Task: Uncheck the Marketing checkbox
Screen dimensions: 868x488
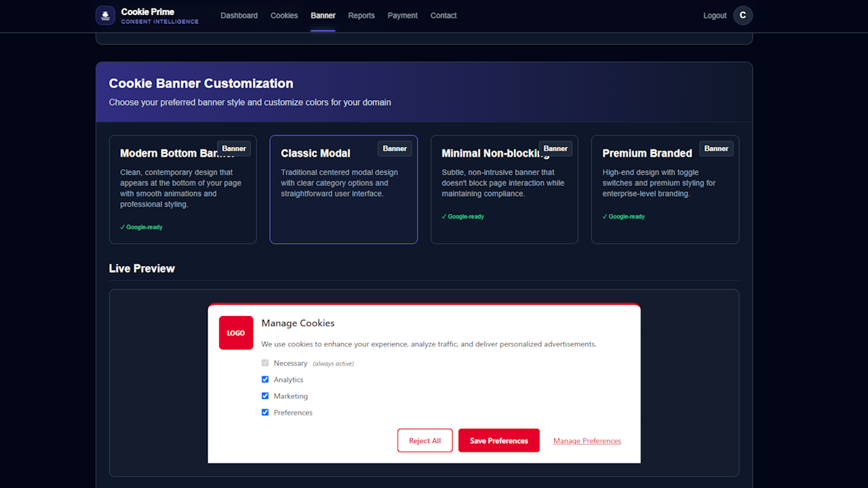Action: point(265,396)
